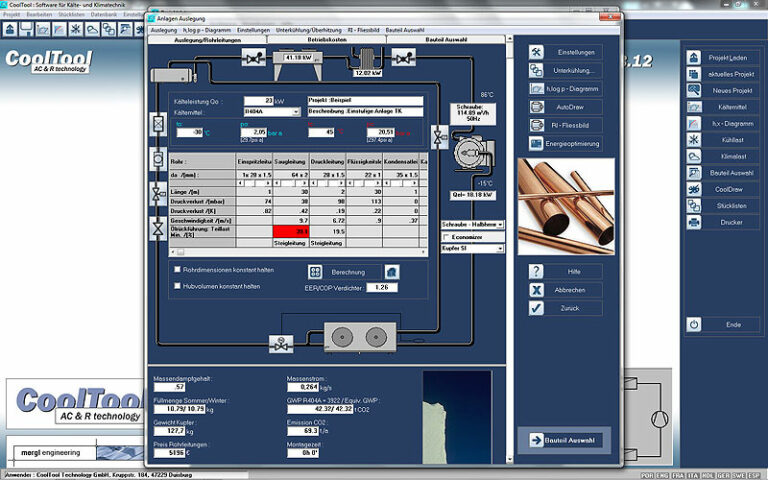
Task: Open h,log p-Diagramm icon in dialog sidebar
Action: click(536, 89)
